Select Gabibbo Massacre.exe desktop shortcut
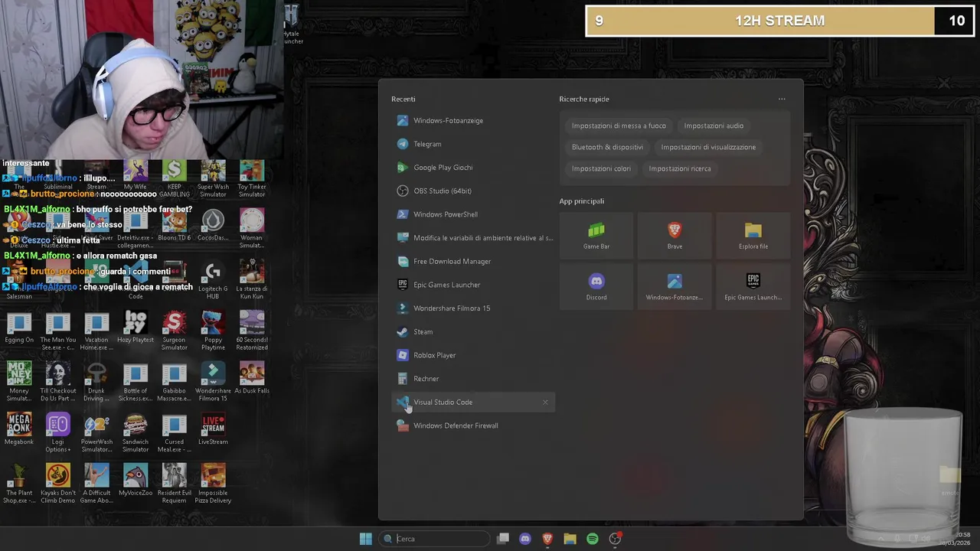Image resolution: width=980 pixels, height=551 pixels. [x=174, y=382]
